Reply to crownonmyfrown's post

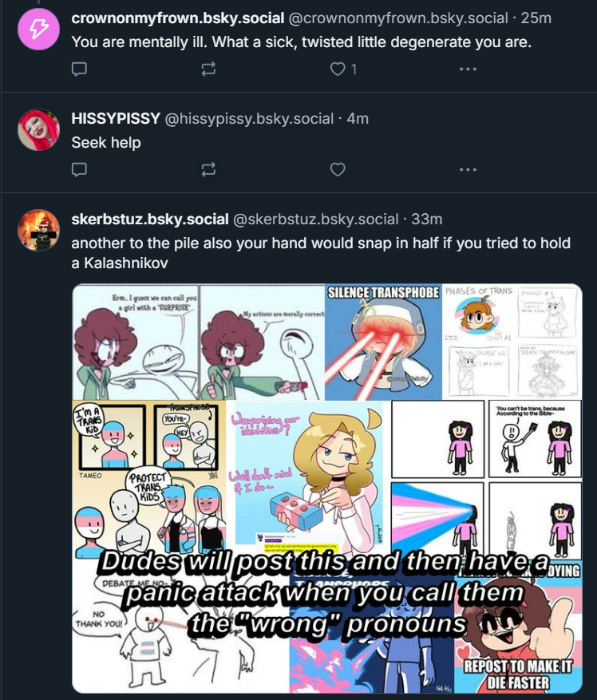coord(79,69)
